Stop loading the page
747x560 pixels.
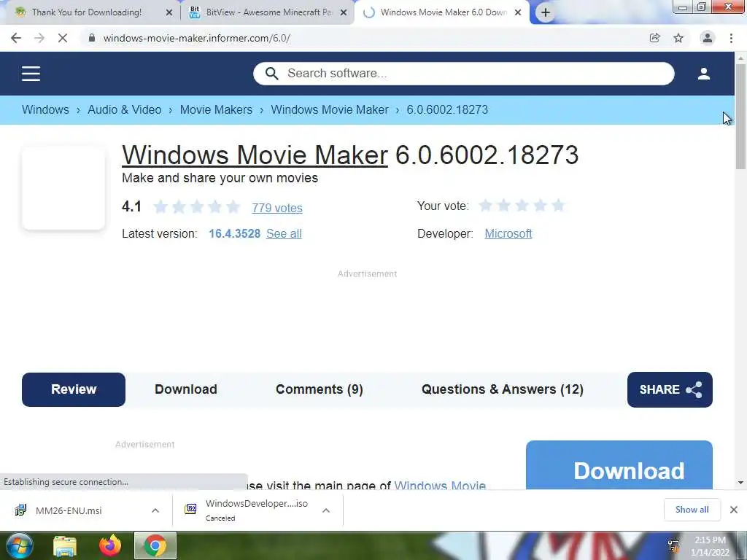coord(63,38)
